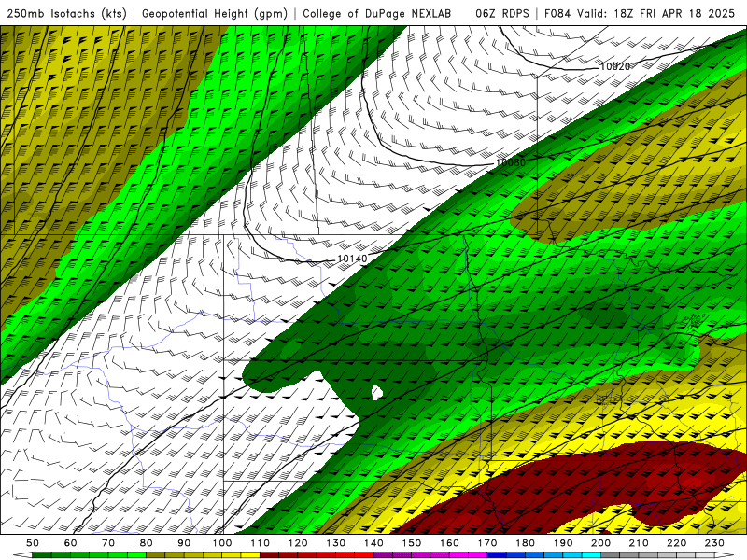Click the 70 label in the legend
The image size is (747, 560).
click(x=108, y=543)
